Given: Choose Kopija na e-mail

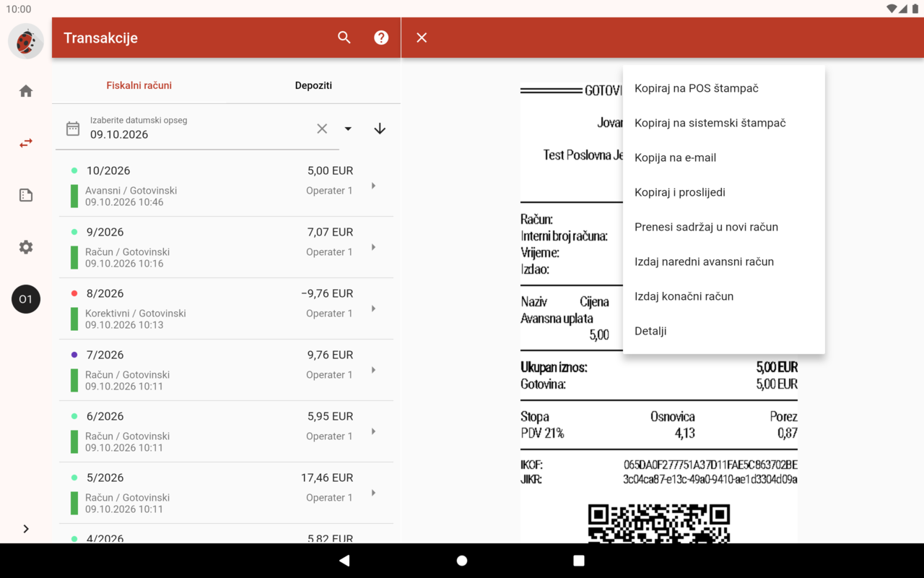Looking at the screenshot, I should point(724,158).
